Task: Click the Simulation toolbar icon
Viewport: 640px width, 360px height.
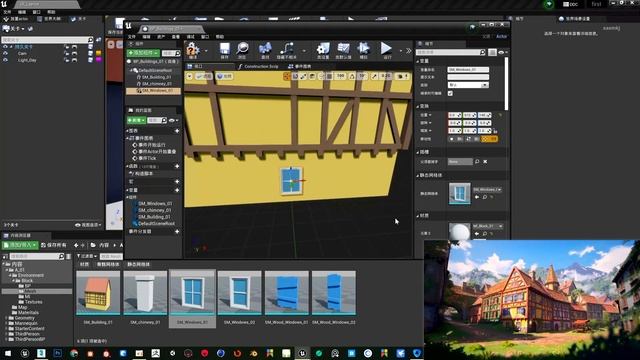Action: 363,49
